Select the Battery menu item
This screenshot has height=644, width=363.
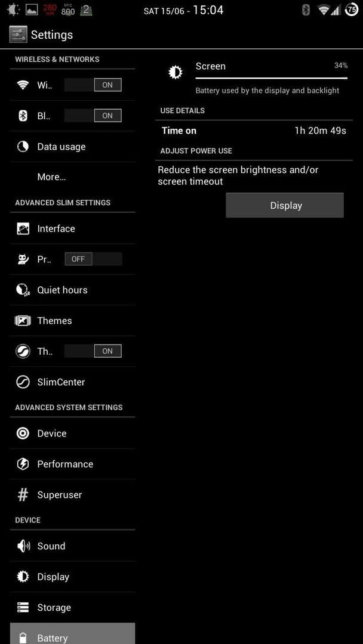(72, 634)
